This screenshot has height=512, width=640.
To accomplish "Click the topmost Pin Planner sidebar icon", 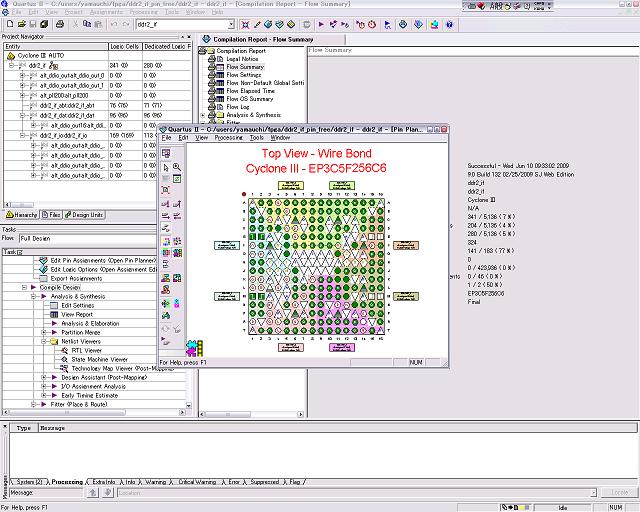I will 166,154.
